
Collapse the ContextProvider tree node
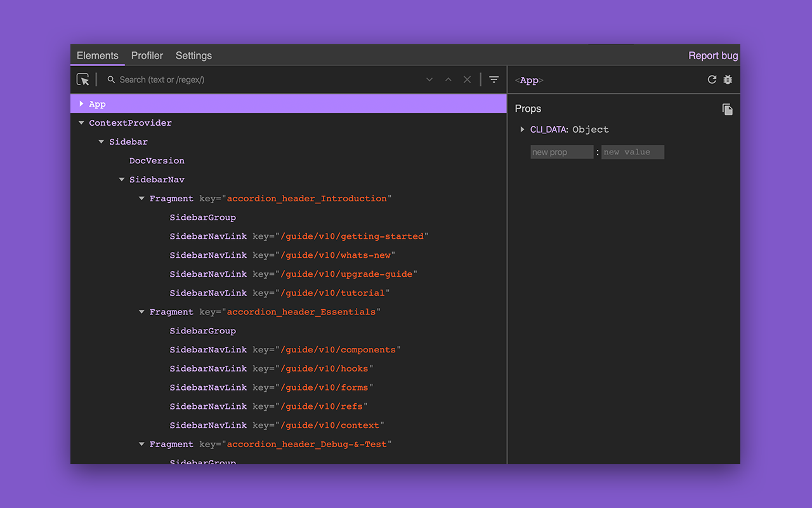coord(81,123)
